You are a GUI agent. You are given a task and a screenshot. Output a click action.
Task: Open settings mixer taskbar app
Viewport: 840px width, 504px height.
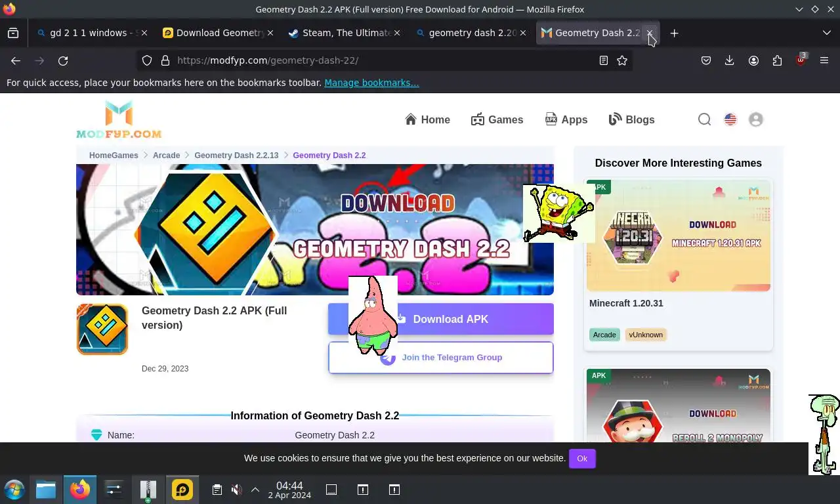114,490
